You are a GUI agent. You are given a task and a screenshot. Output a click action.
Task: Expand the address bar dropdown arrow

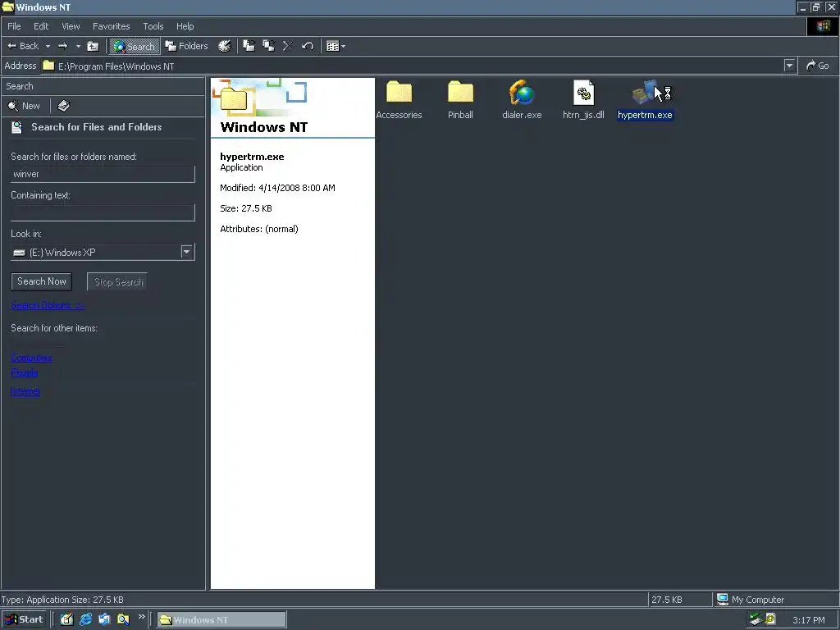point(789,66)
